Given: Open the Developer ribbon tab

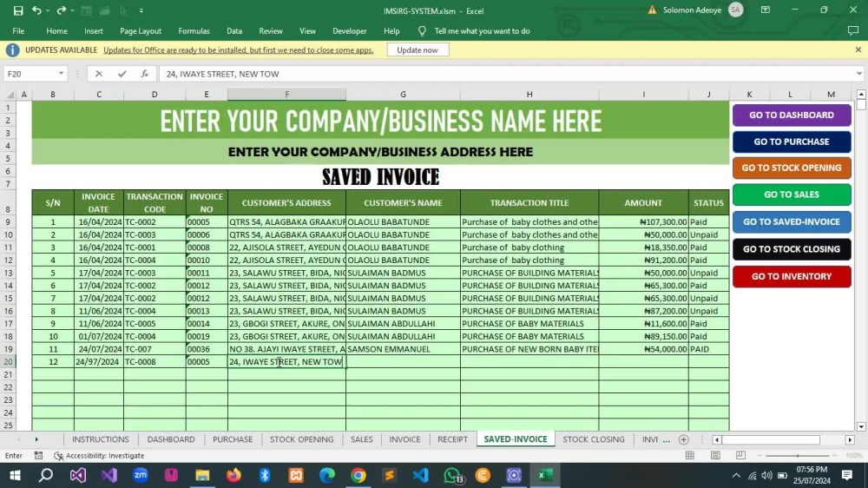Looking at the screenshot, I should [x=349, y=31].
